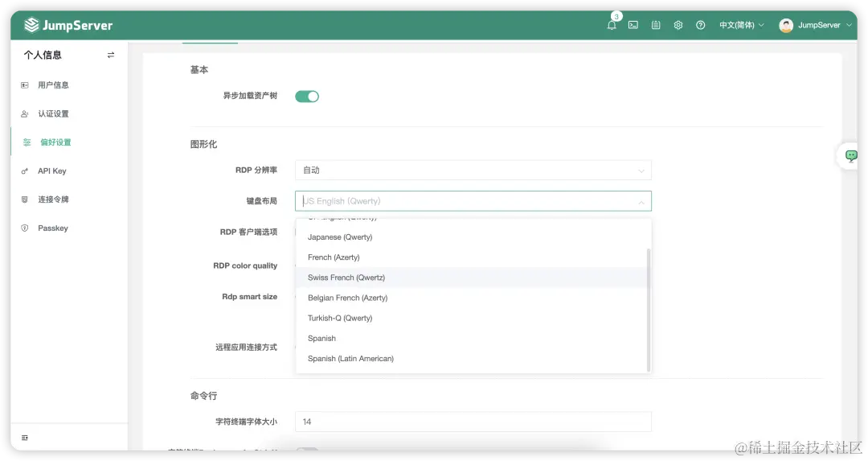Click the RDP 客户端选项 label
The image size is (868, 461).
tap(248, 233)
